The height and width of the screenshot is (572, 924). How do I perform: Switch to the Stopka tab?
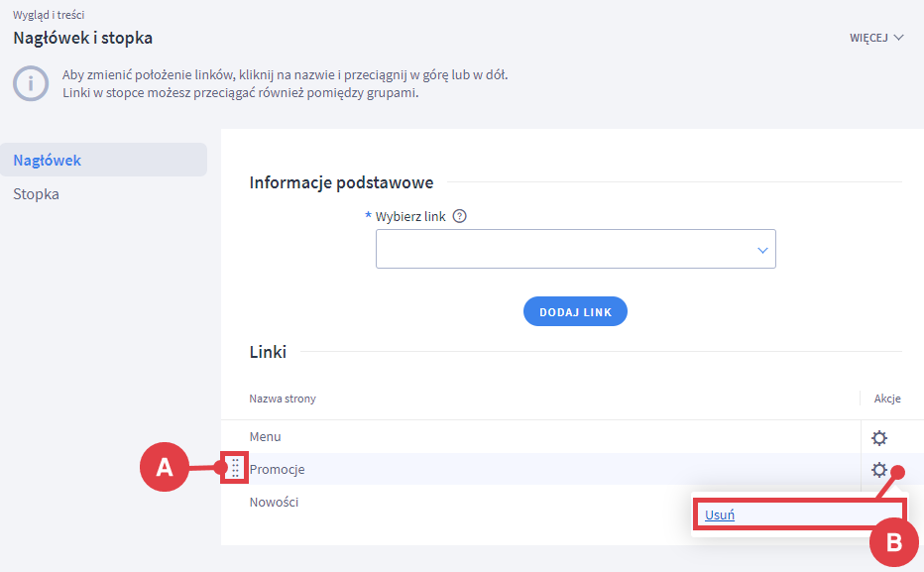pos(37,194)
